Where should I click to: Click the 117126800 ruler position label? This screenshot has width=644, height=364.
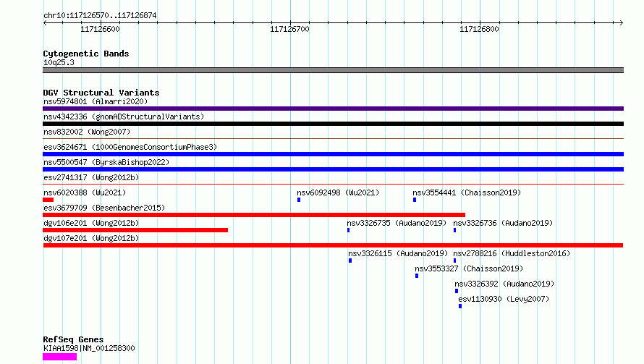[x=479, y=29]
